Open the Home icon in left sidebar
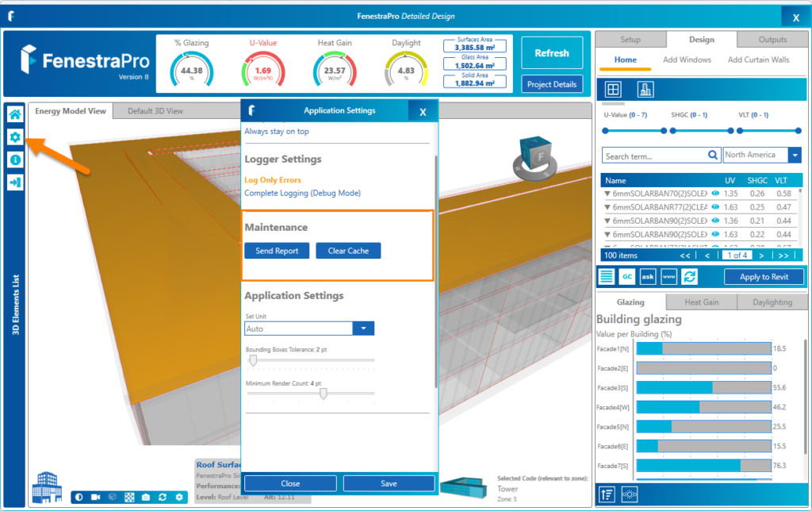This screenshot has width=812, height=511. coord(15,114)
